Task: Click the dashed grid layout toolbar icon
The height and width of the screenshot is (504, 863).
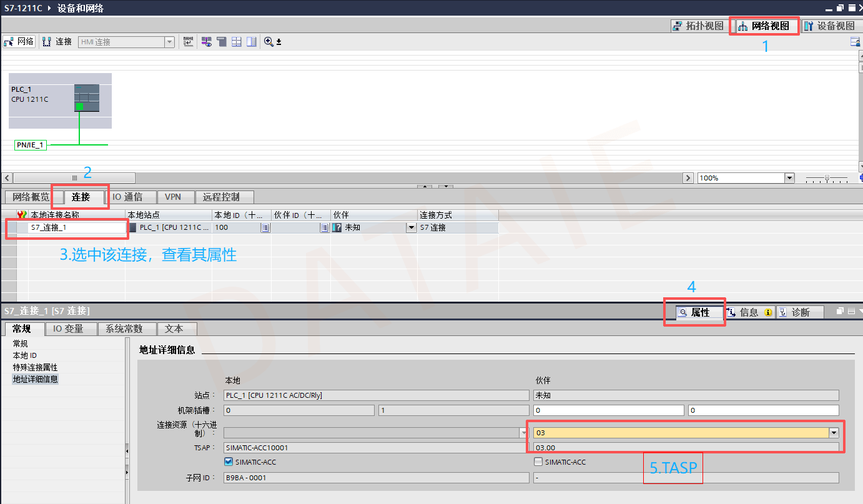Action: pos(237,42)
